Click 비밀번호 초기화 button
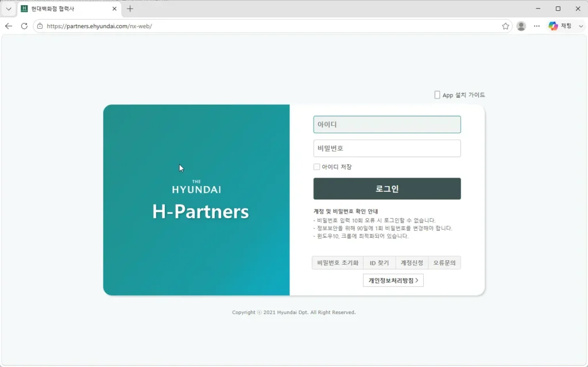 [x=338, y=262]
